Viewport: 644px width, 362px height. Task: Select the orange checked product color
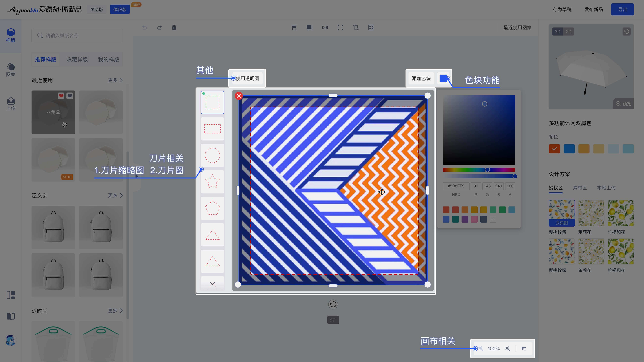[x=554, y=149]
